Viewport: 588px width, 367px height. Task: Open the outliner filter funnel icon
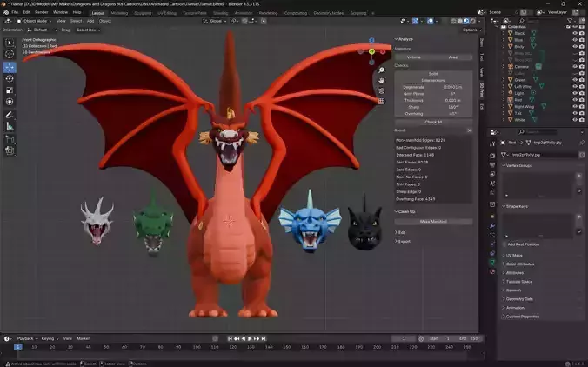[571, 21]
